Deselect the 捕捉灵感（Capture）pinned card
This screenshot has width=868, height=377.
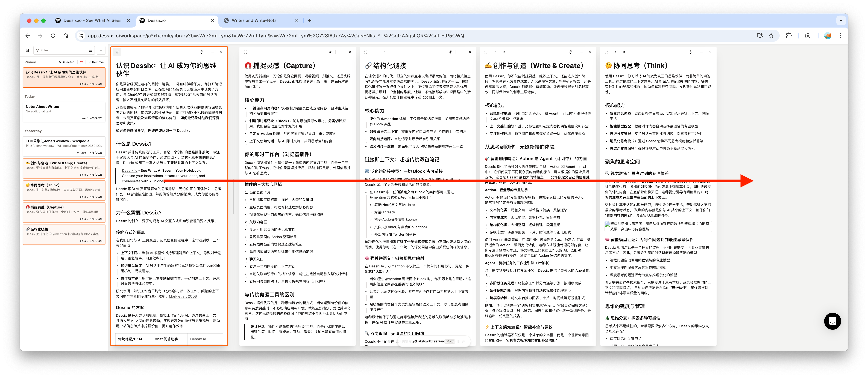(x=64, y=212)
